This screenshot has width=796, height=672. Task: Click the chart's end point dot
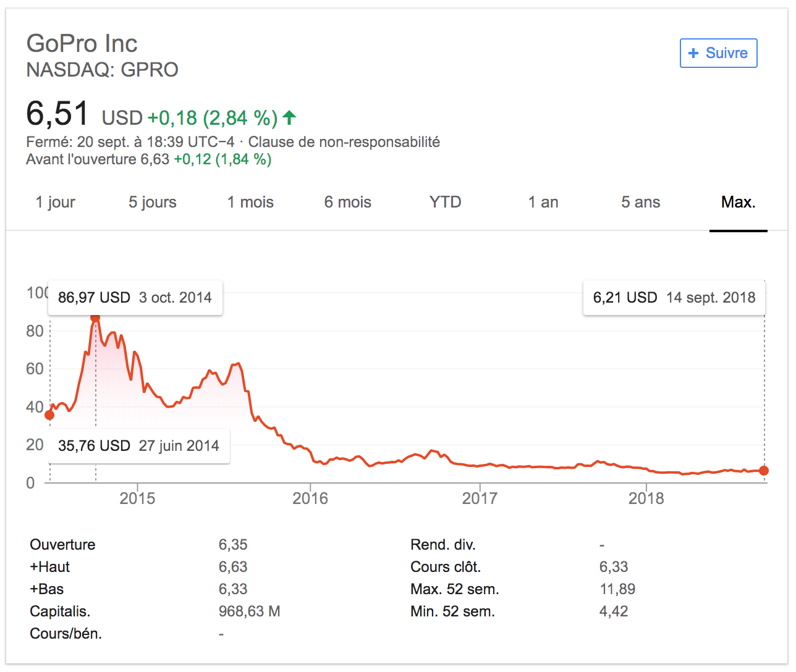(764, 471)
